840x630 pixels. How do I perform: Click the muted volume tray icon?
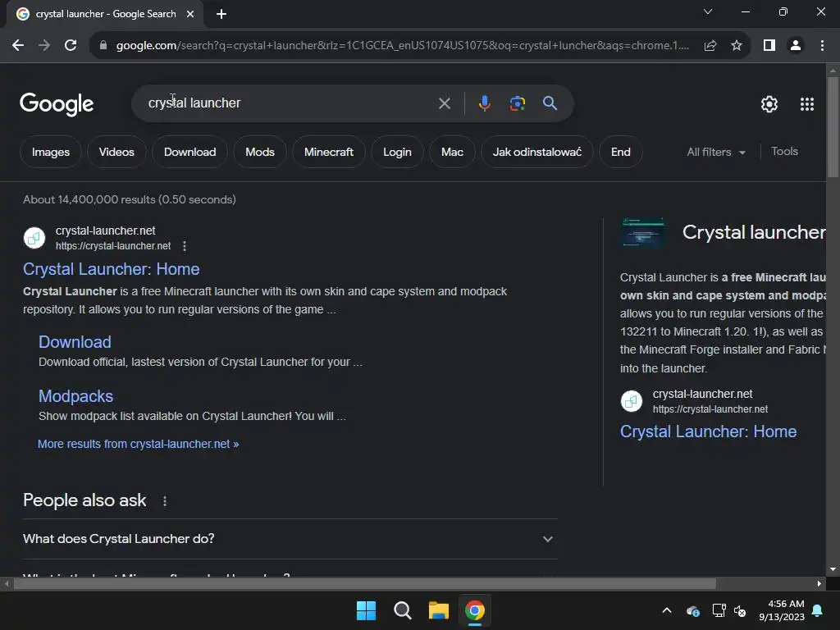740,610
